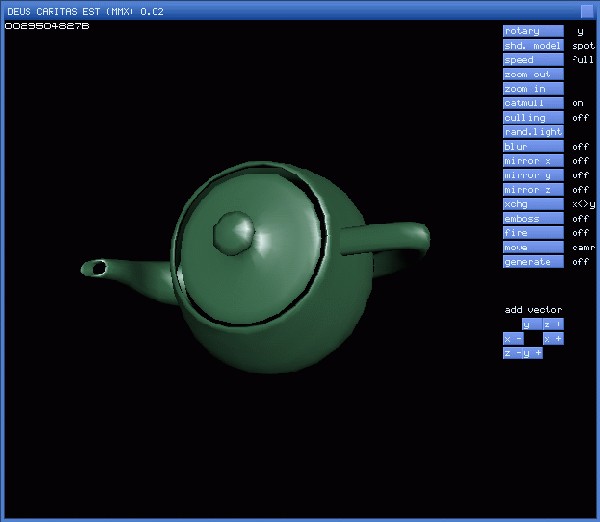Toggle mirror y
600x522 pixels.
533,175
